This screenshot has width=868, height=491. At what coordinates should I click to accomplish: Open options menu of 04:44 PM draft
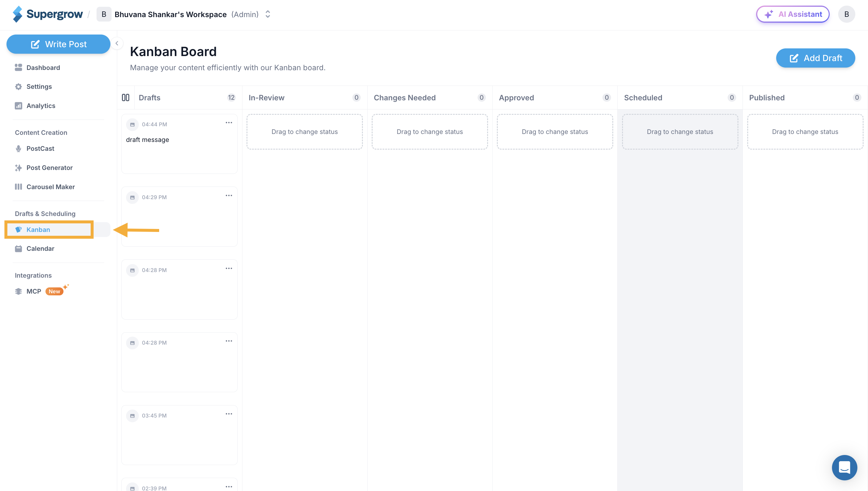pyautogui.click(x=229, y=123)
